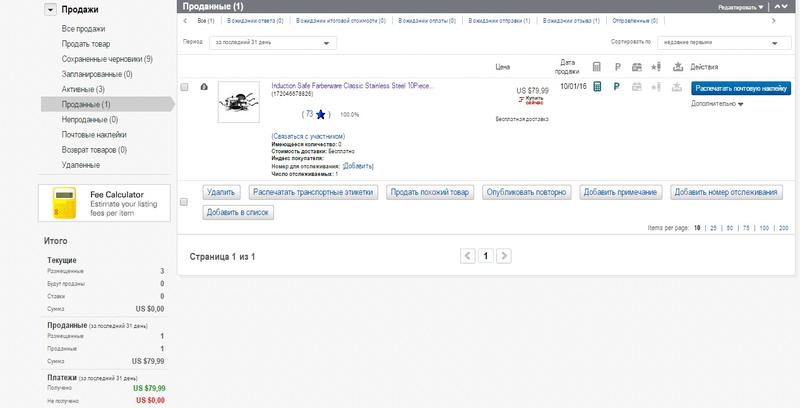Open Продать товар in sidebar
Image resolution: width=800 pixels, height=408 pixels.
point(86,44)
